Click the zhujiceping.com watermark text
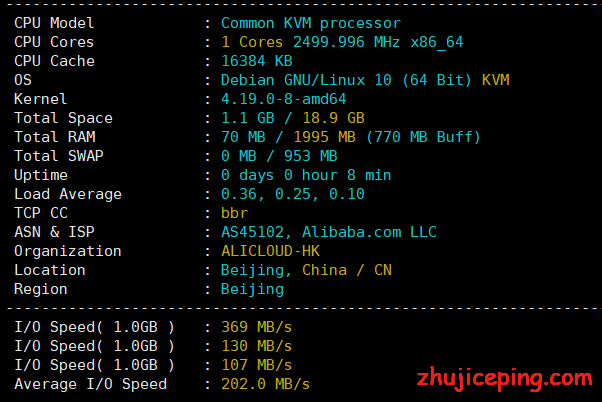 pos(504,379)
